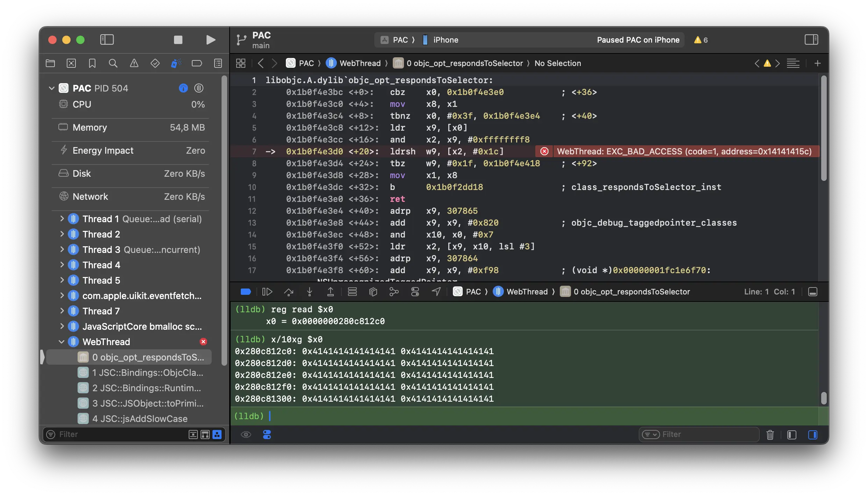Expand Thread 4 in debug navigator
This screenshot has width=868, height=496.
click(62, 265)
